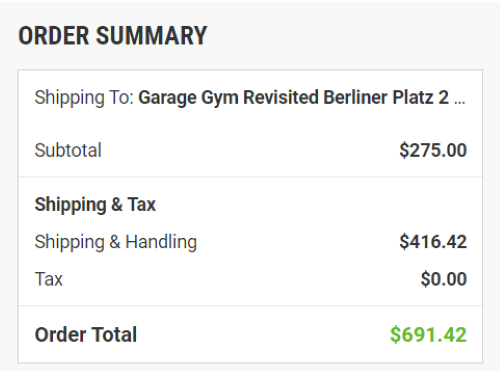Click the Shipping & Tax section header
The width and height of the screenshot is (500, 371).
95,204
